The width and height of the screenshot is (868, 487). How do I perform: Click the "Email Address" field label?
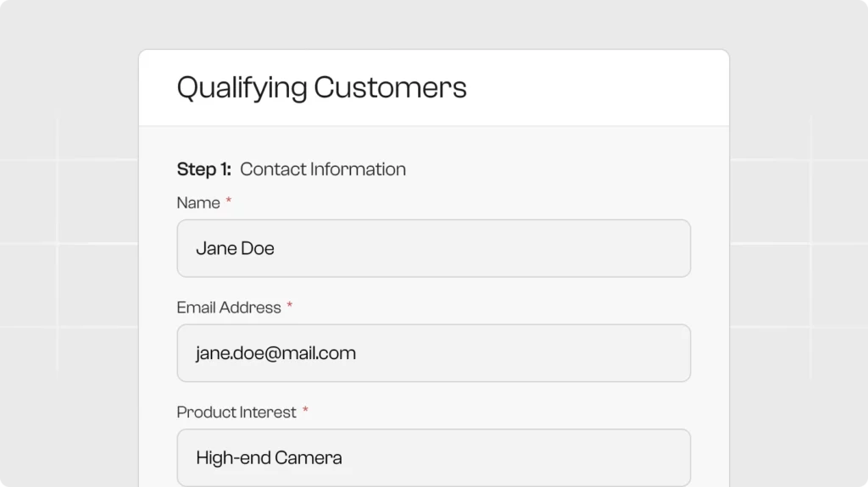point(229,307)
